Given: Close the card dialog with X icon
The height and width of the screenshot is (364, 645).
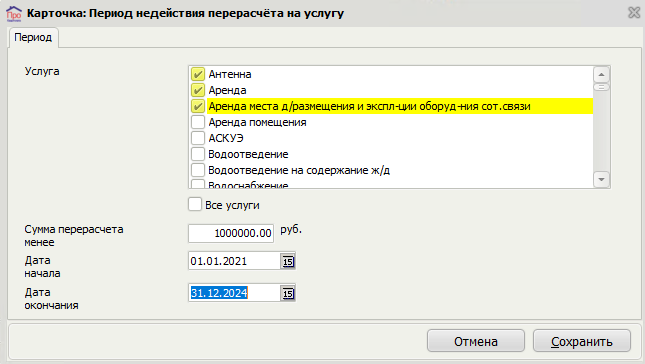Looking at the screenshot, I should 634,13.
